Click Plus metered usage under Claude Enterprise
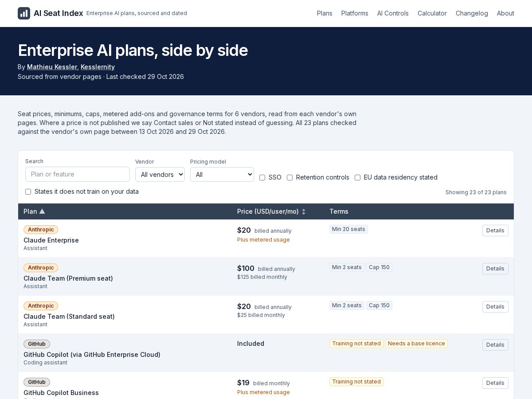The width and height of the screenshot is (532, 399). (263, 240)
